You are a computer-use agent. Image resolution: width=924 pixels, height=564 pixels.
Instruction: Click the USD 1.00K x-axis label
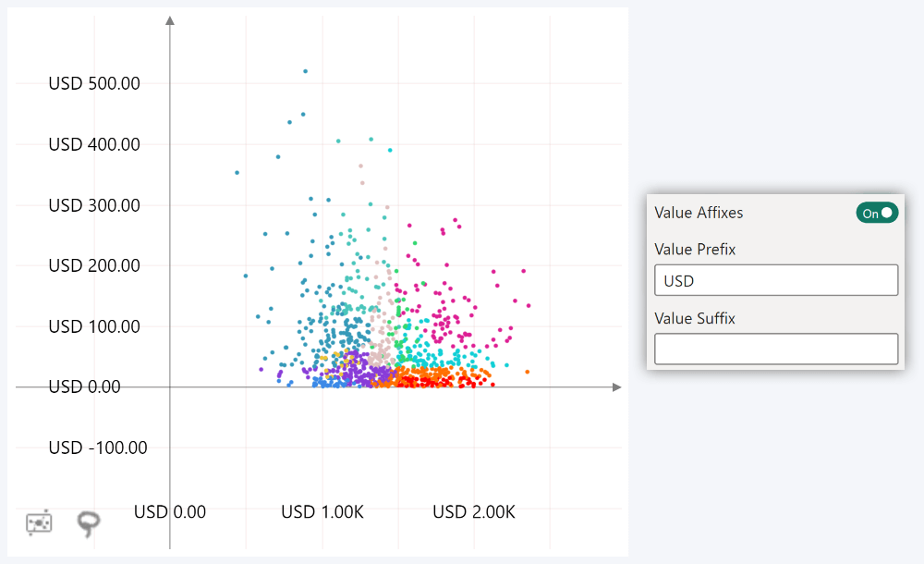[x=322, y=511]
